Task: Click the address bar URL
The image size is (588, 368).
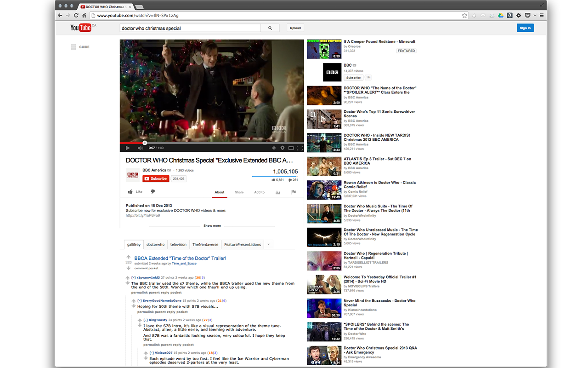Action: point(138,15)
